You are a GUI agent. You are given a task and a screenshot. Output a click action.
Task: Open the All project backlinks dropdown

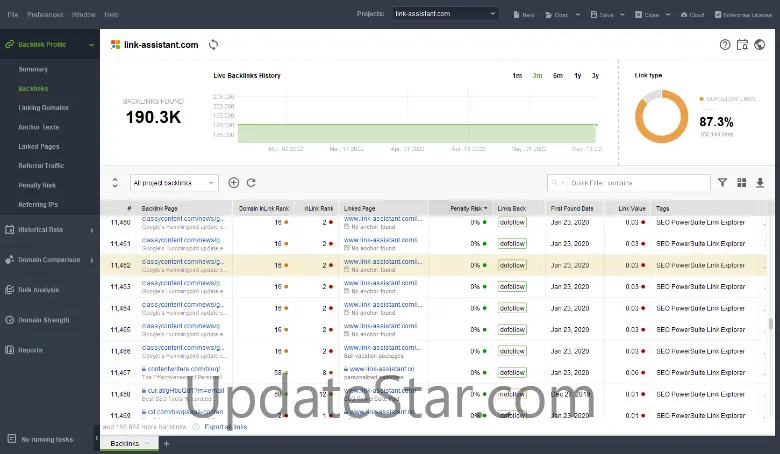click(x=174, y=183)
